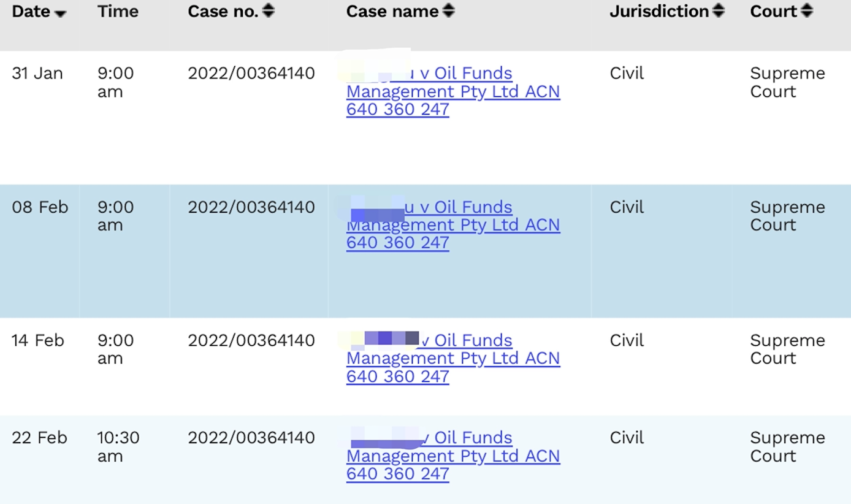Click sort arrows icon beside Court
The height and width of the screenshot is (504, 851).
click(x=807, y=11)
